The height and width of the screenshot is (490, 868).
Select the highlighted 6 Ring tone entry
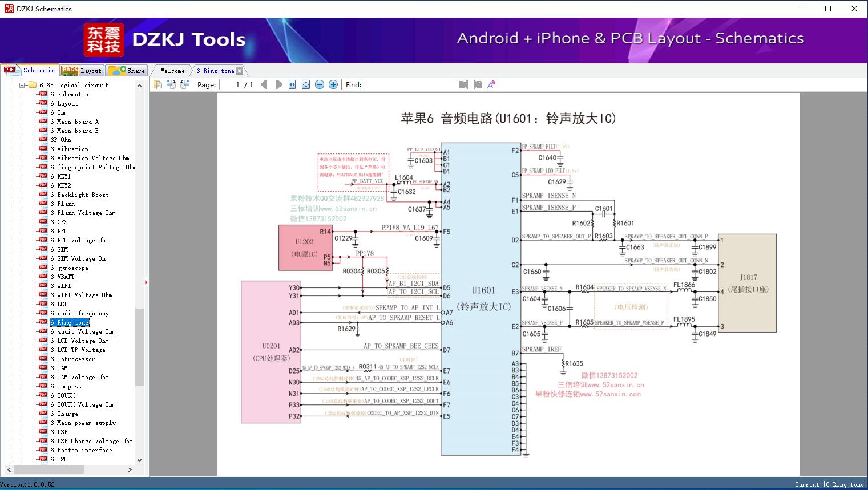pyautogui.click(x=69, y=322)
